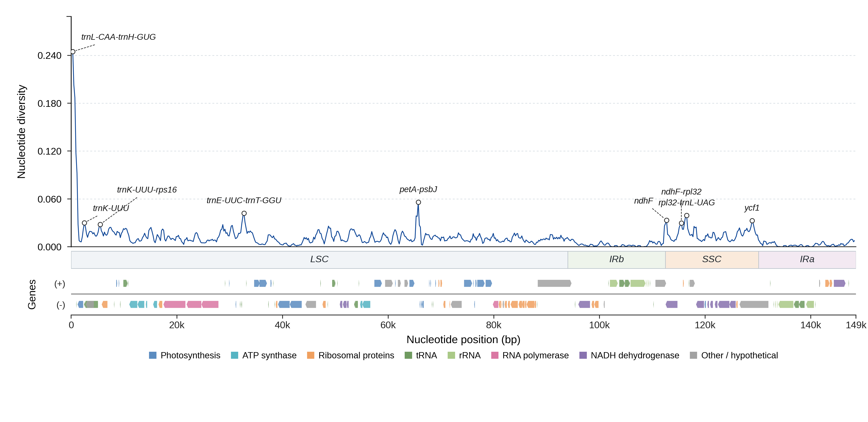Click the petA-psbJ peak marker circle
The height and width of the screenshot is (422, 868).
pyautogui.click(x=418, y=202)
